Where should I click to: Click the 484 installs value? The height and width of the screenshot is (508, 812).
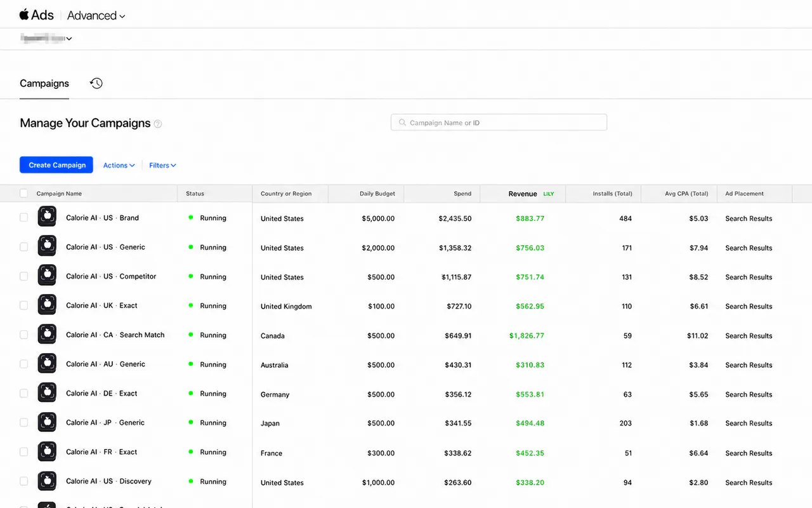click(x=625, y=218)
